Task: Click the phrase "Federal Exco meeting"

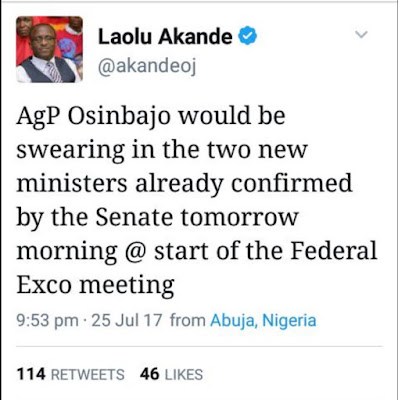Action: [x=197, y=268]
